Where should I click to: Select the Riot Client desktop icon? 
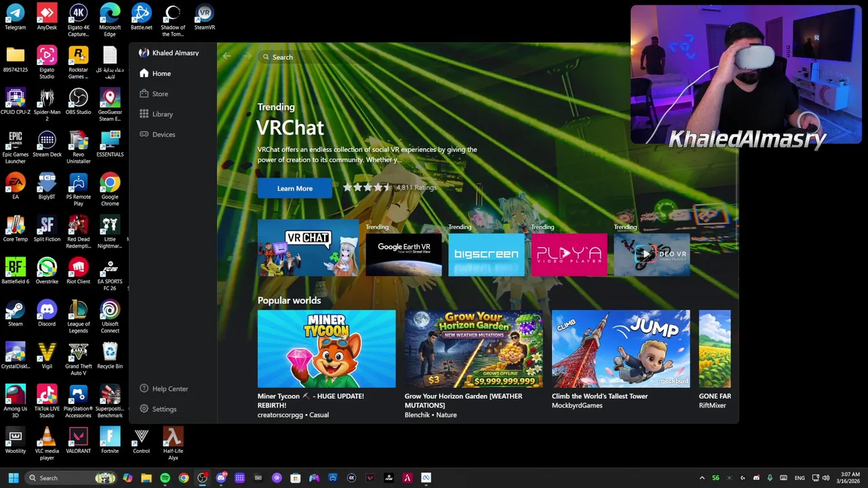pos(78,271)
